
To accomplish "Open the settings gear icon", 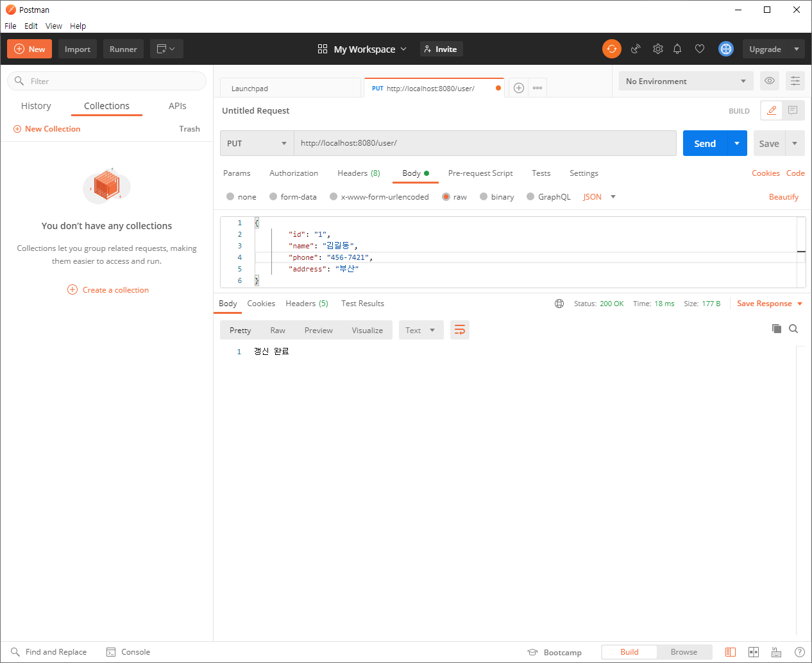I will click(x=658, y=49).
